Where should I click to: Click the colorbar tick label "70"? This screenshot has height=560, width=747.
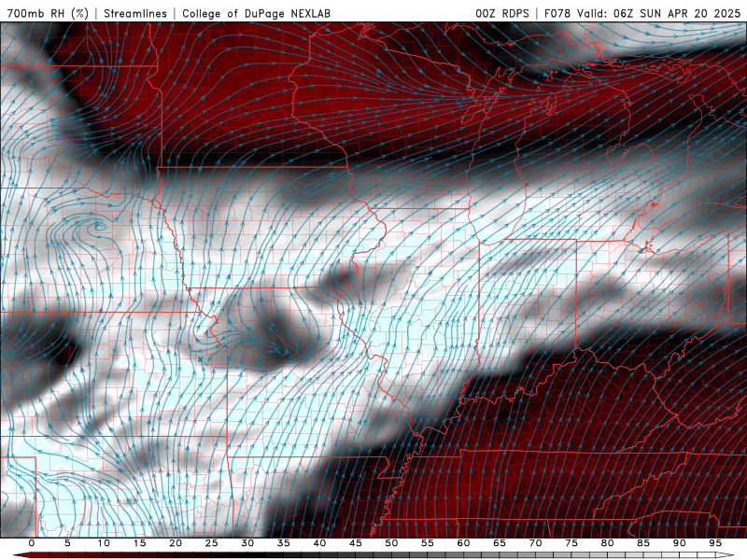click(535, 543)
